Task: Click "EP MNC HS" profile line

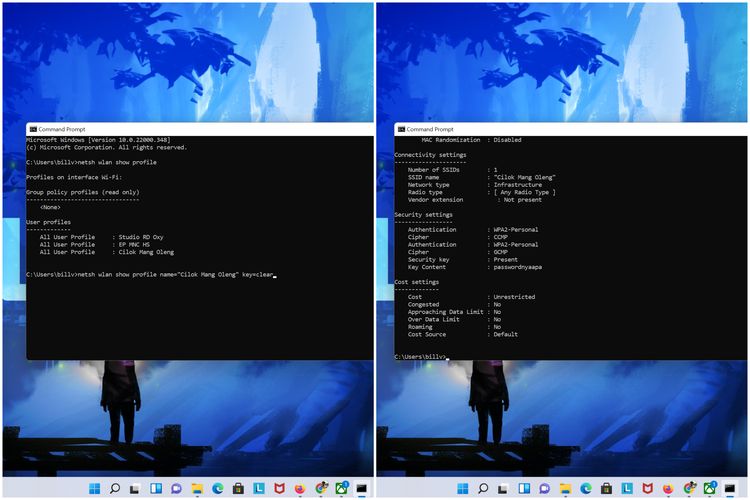Action: tap(95, 244)
